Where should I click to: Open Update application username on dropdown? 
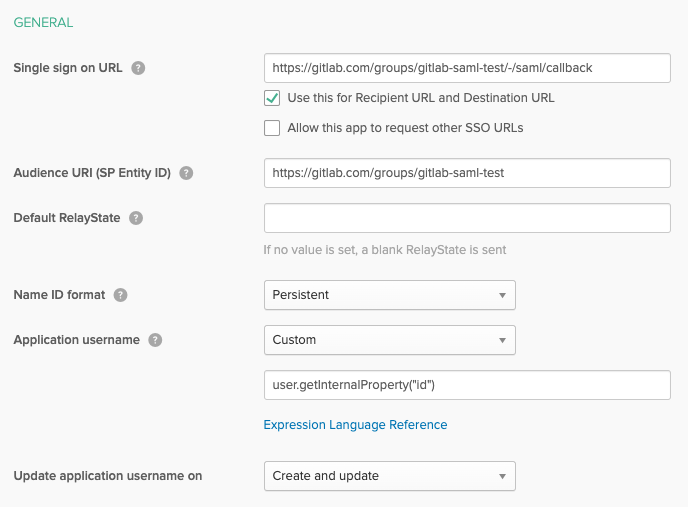(389, 476)
